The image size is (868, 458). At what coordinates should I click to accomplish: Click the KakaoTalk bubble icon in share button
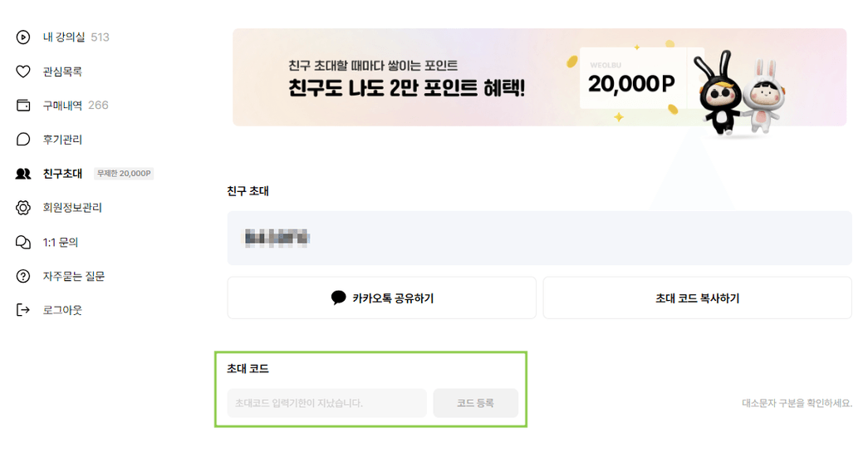tap(338, 298)
